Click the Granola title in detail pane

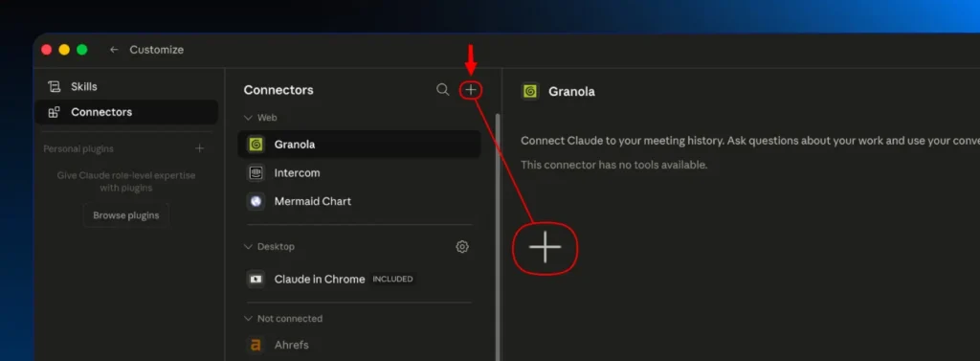[x=571, y=91]
